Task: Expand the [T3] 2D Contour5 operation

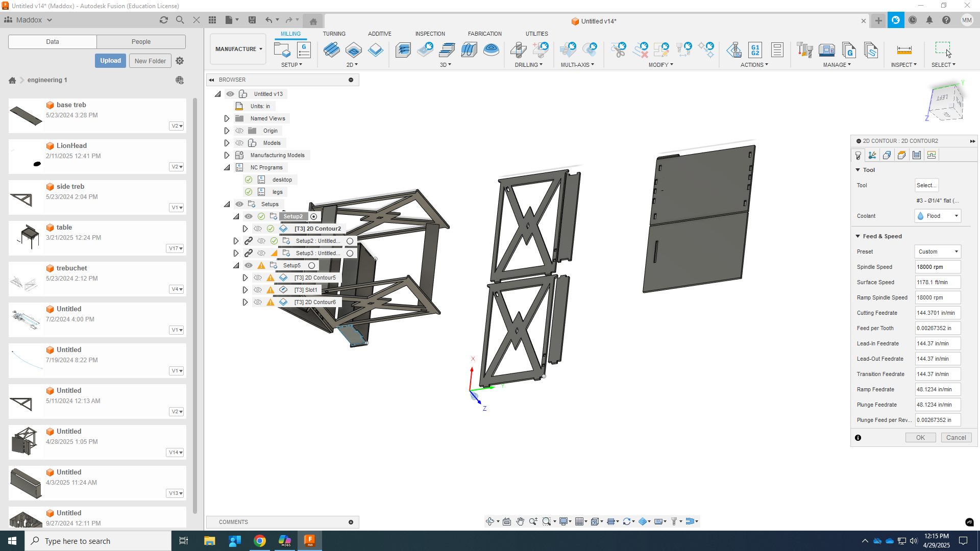Action: coord(245,278)
